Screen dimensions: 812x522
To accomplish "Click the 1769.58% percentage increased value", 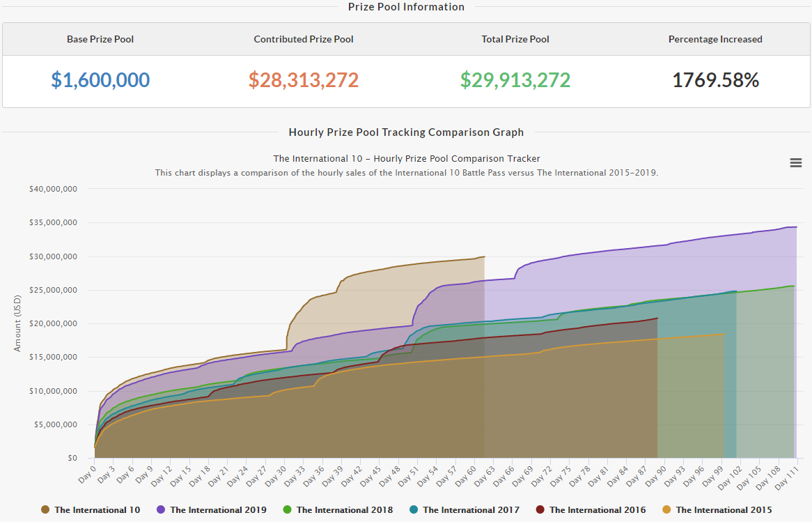I will (715, 80).
